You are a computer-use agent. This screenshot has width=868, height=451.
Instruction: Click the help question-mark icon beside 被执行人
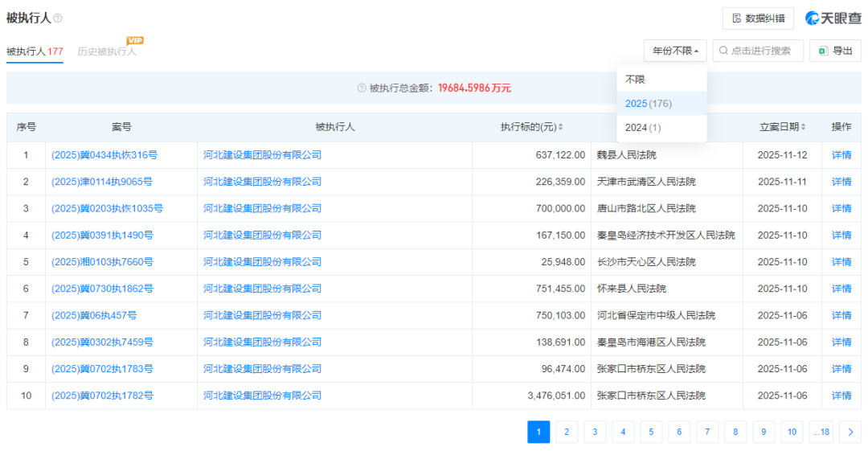[x=58, y=18]
